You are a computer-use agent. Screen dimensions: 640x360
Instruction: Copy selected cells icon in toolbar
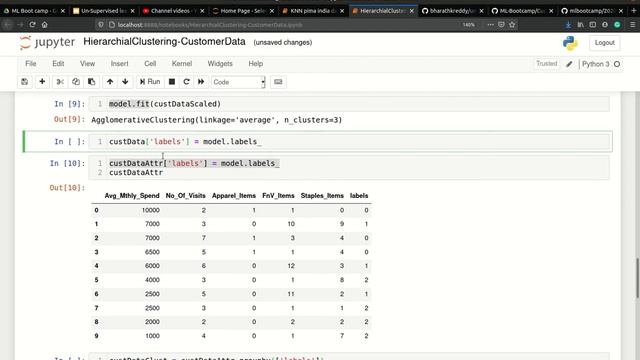click(x=76, y=82)
